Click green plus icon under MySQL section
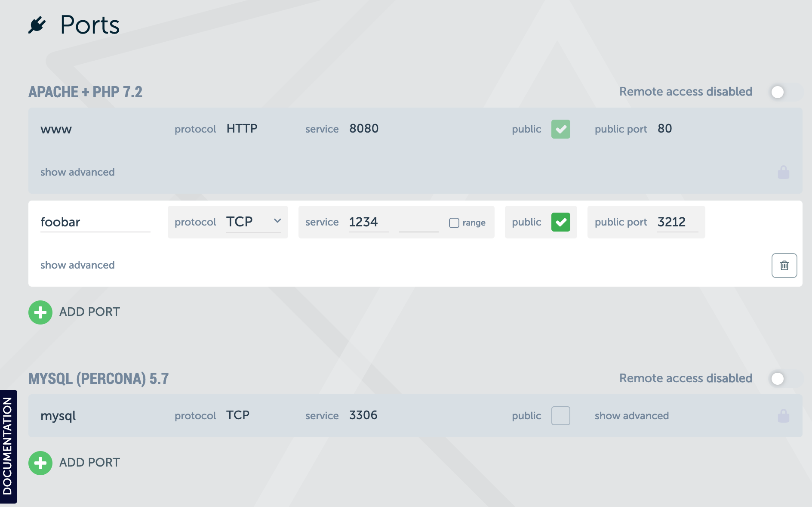Screen dimensions: 812x507 (40, 463)
